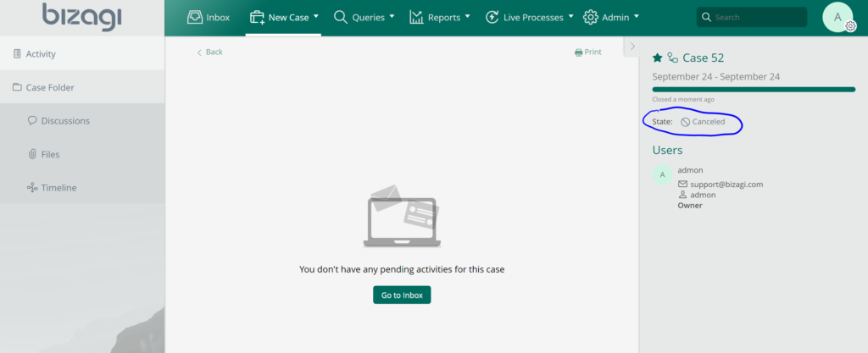Open the user avatar A menu
The height and width of the screenshot is (353, 868).
837,17
